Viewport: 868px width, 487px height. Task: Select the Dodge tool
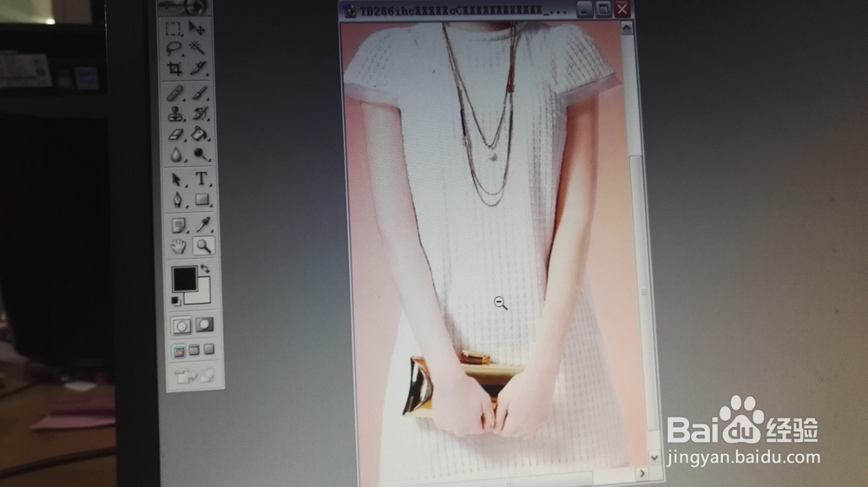(201, 155)
